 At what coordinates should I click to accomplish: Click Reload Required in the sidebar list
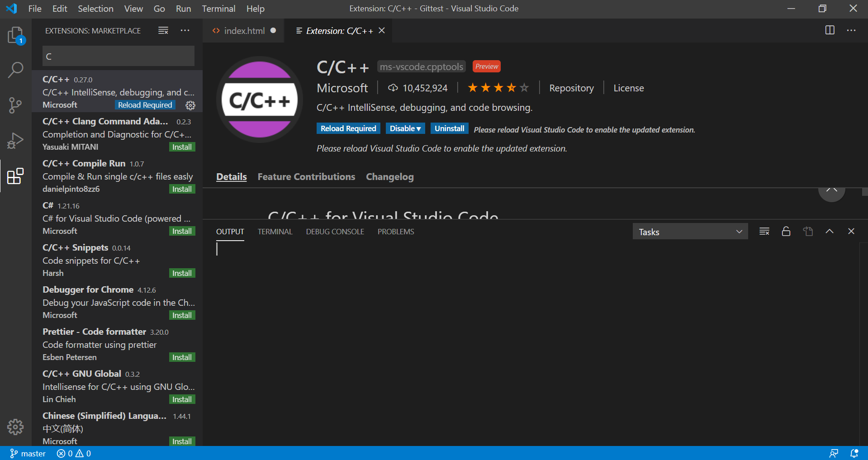(x=145, y=105)
